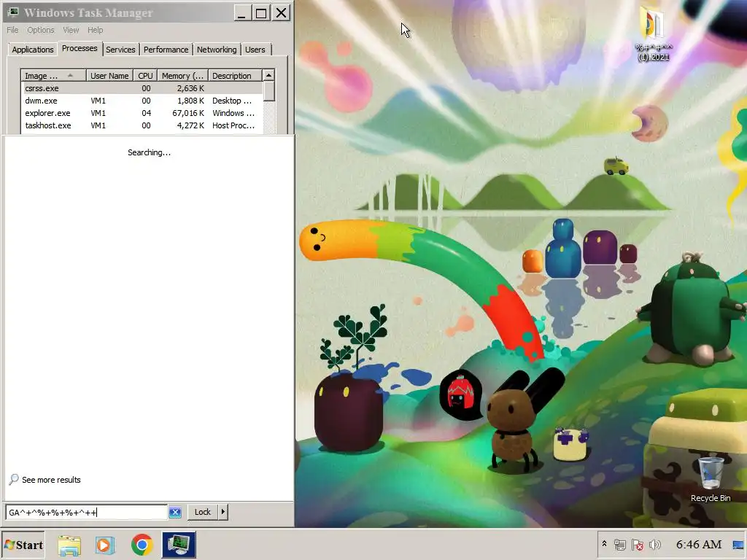This screenshot has width=747, height=560.
Task: Click the 67,016 K memory value
Action: coord(188,113)
